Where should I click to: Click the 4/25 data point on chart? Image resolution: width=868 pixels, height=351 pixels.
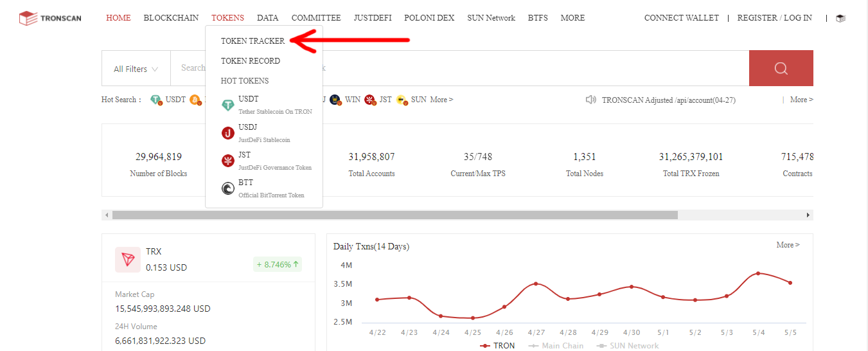(472, 318)
